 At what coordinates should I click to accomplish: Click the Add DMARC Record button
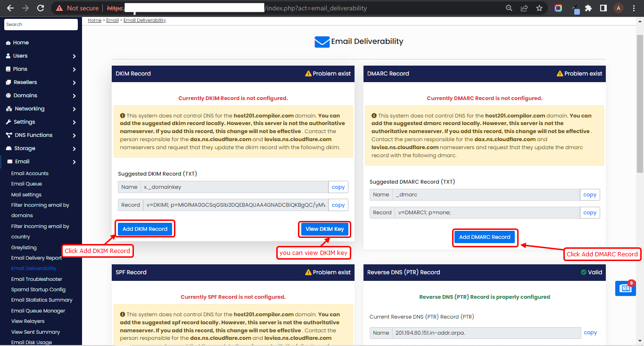coord(485,237)
